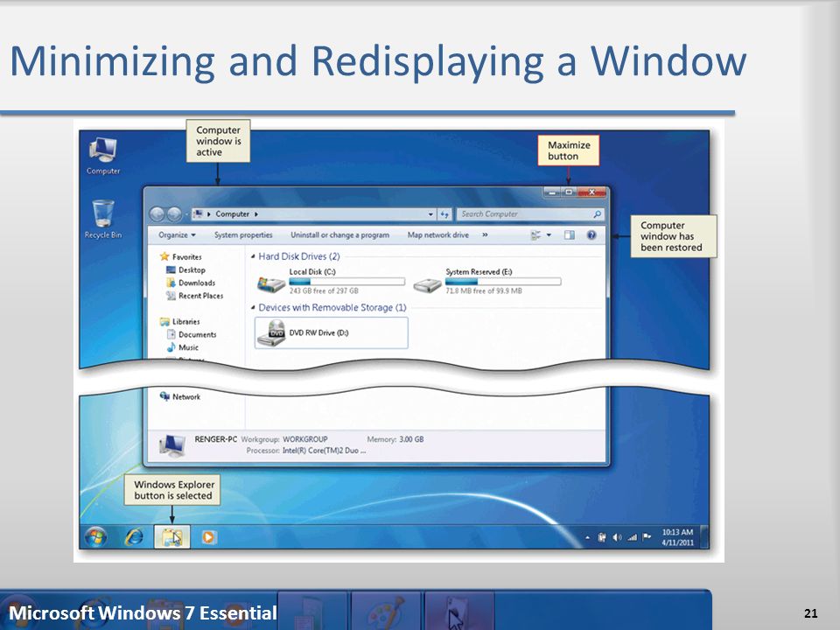Open Explorer Help question mark icon

(x=591, y=235)
